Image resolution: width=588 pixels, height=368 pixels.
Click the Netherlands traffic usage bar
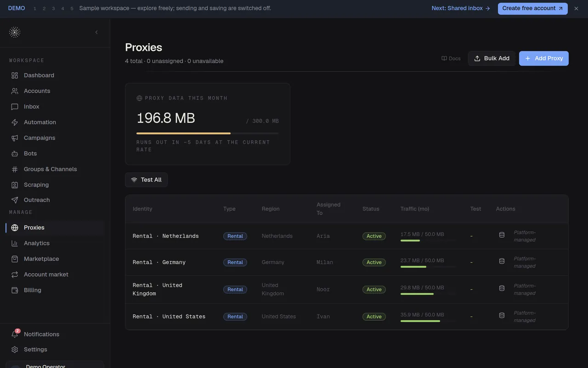click(428, 241)
